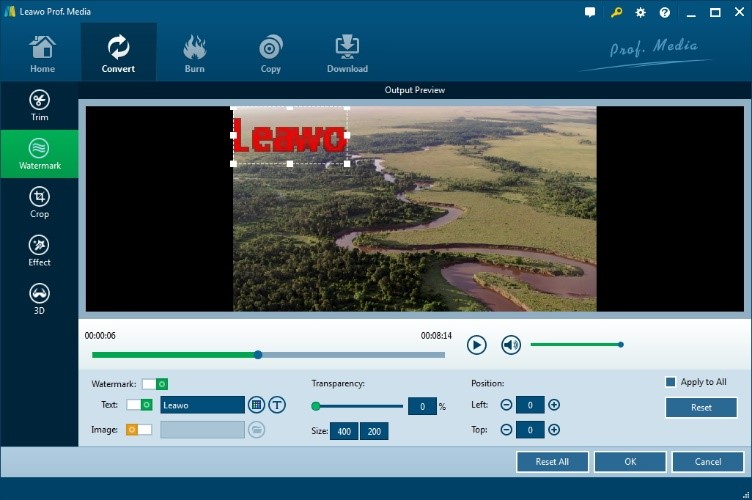Check the Apply to All checkbox
This screenshot has height=500, width=752.
[671, 382]
